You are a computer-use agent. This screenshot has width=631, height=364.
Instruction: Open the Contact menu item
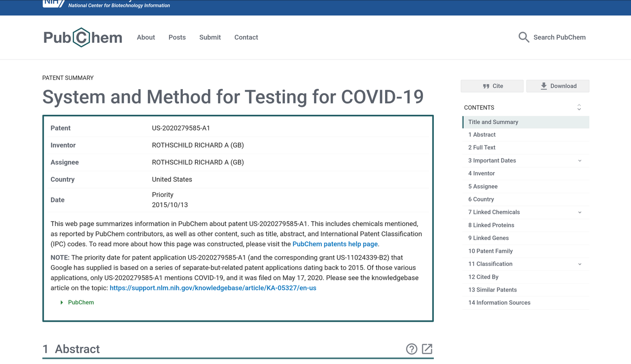click(x=246, y=37)
